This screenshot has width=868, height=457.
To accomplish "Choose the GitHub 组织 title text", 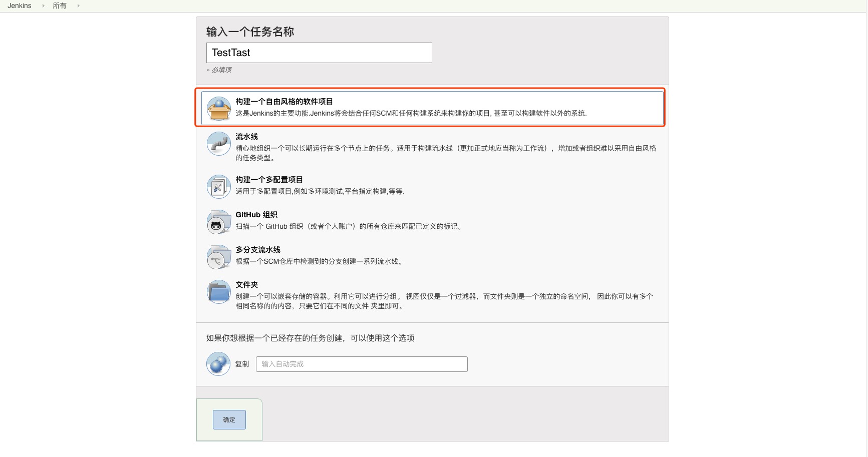I will click(x=256, y=214).
